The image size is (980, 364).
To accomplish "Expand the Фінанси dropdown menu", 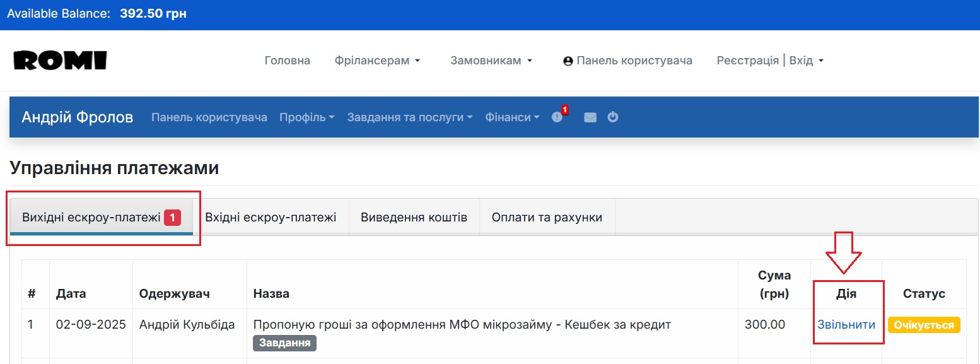I will (x=511, y=117).
